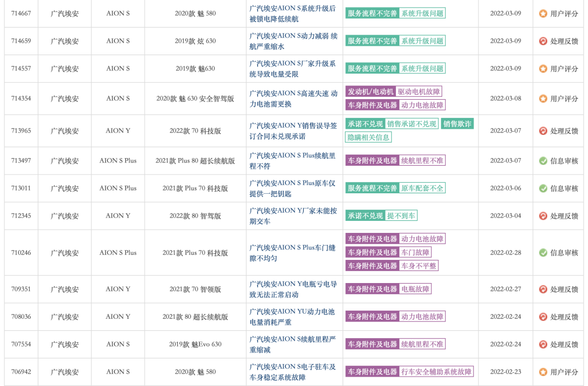Open complaint about AION S高速失速 动力电池需更换
The height and width of the screenshot is (386, 588).
(x=293, y=99)
